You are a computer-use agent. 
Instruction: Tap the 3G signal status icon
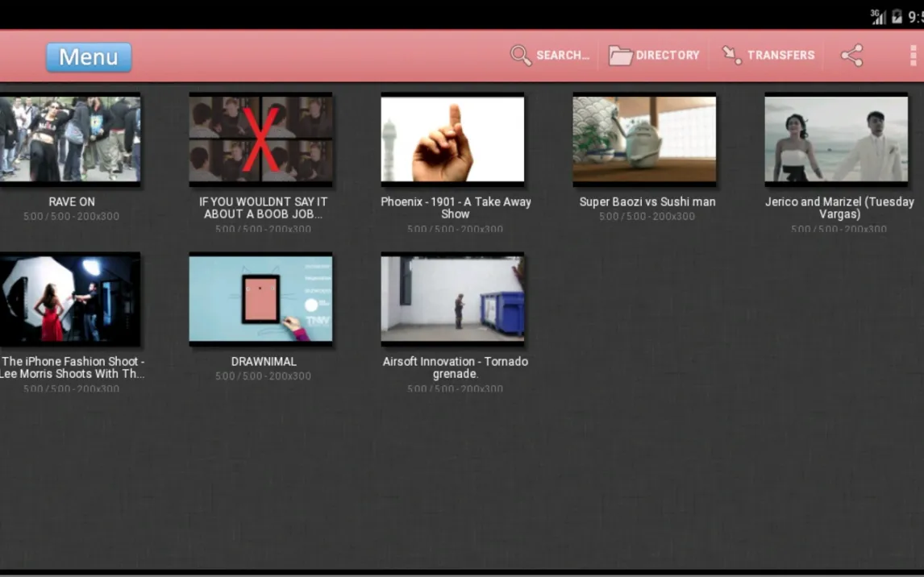click(878, 16)
